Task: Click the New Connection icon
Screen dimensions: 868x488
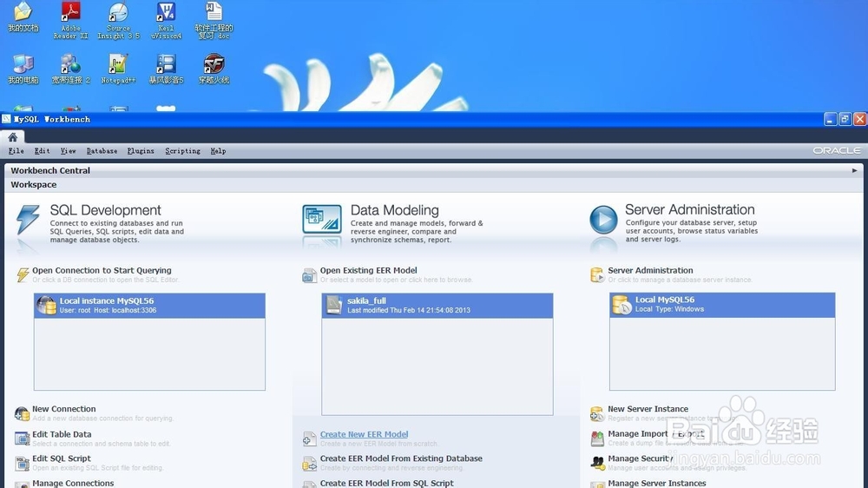Action: (x=23, y=413)
